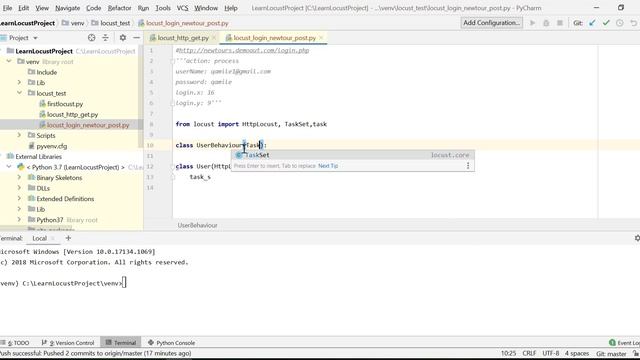Open the Terminal tool window button
Image resolution: width=640 pixels, height=360 pixels.
pyautogui.click(x=121, y=343)
